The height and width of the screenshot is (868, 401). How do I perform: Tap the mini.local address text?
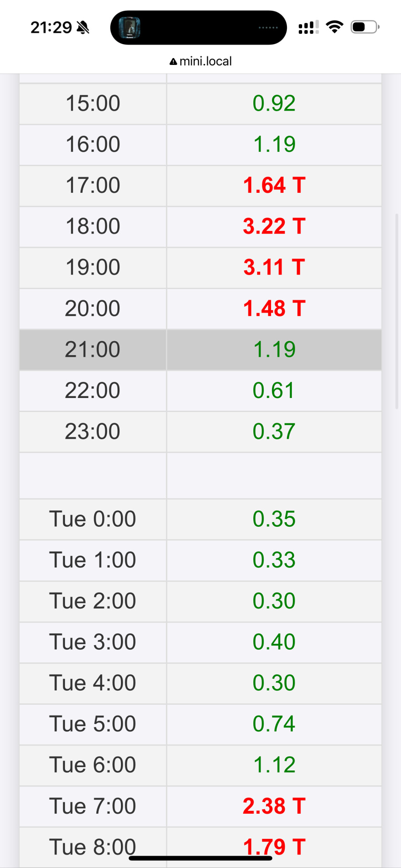pos(205,61)
